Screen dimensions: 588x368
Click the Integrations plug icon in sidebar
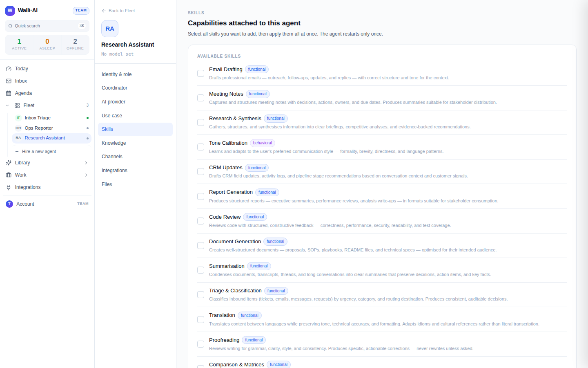tap(9, 187)
